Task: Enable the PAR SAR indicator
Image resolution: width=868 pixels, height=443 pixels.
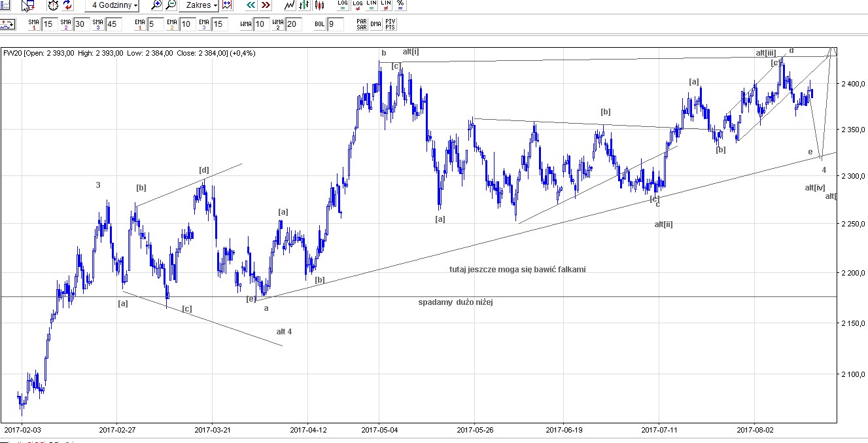Action: pos(361,24)
